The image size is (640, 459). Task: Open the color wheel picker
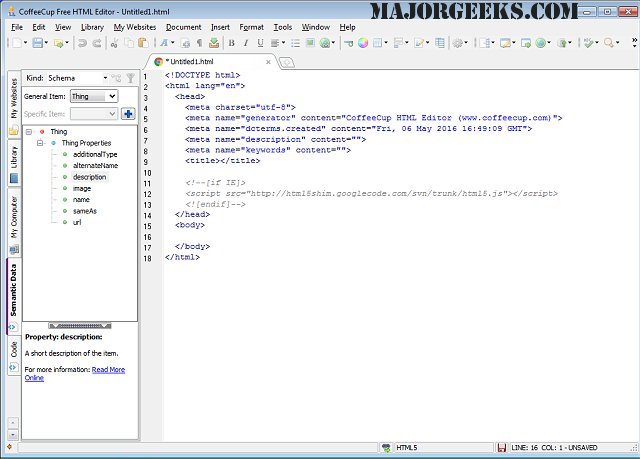[363, 43]
